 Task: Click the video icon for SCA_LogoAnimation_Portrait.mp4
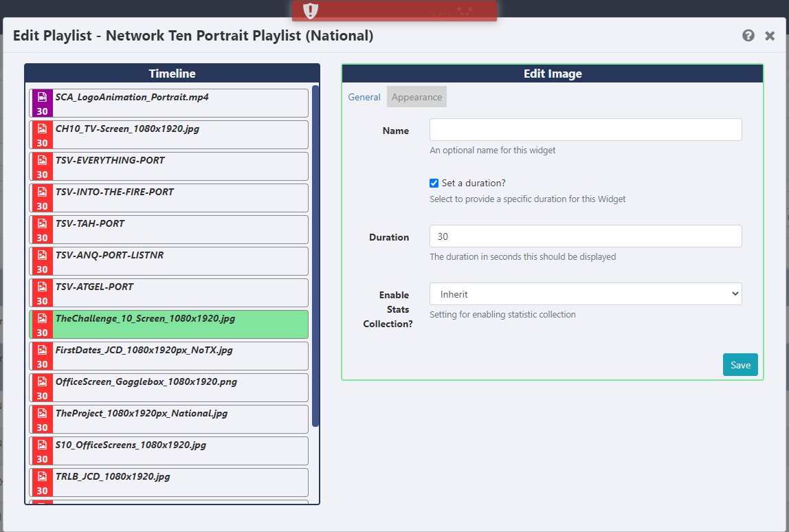tap(43, 97)
